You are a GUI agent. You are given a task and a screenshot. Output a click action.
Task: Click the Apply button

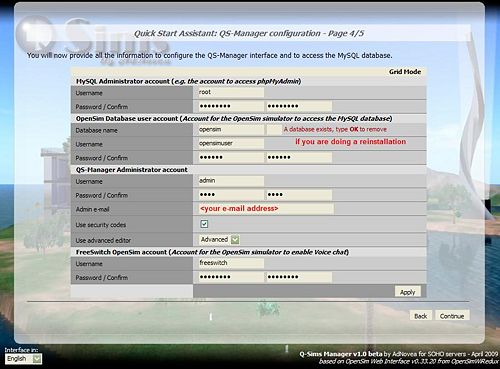coord(408,292)
